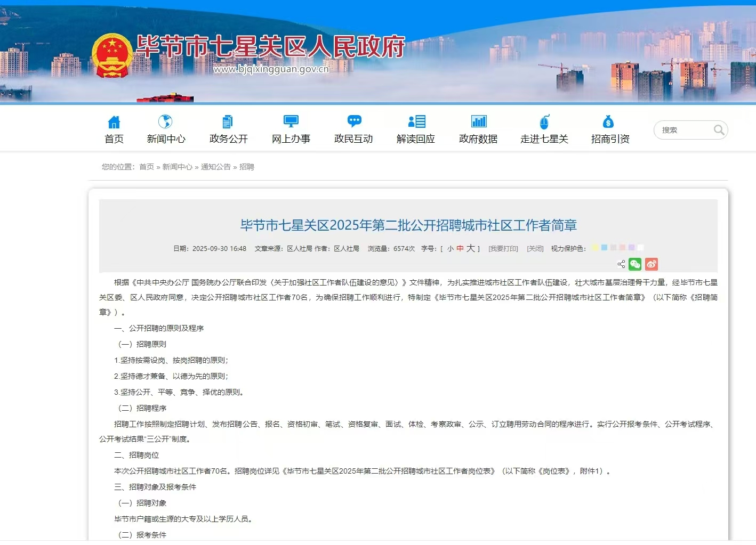
Task: Share the article via the Weibo icon
Action: [x=652, y=264]
